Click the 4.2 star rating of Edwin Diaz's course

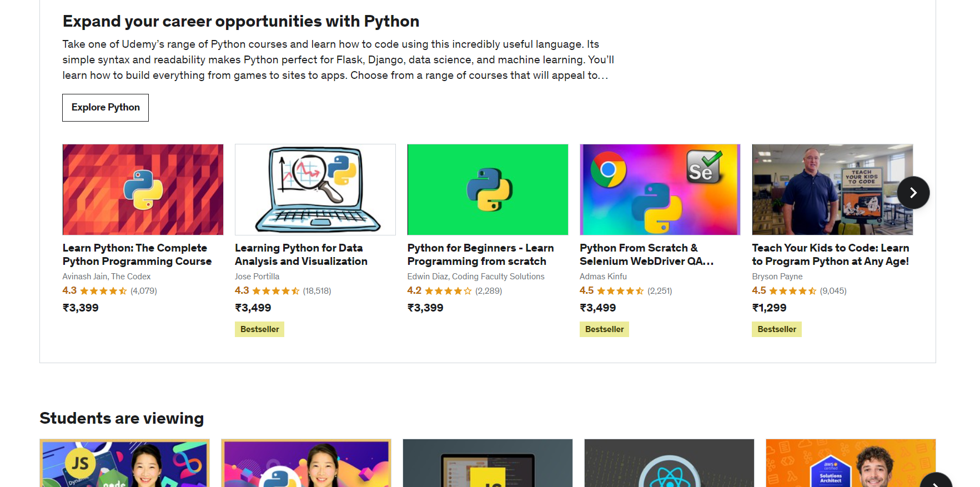click(448, 291)
